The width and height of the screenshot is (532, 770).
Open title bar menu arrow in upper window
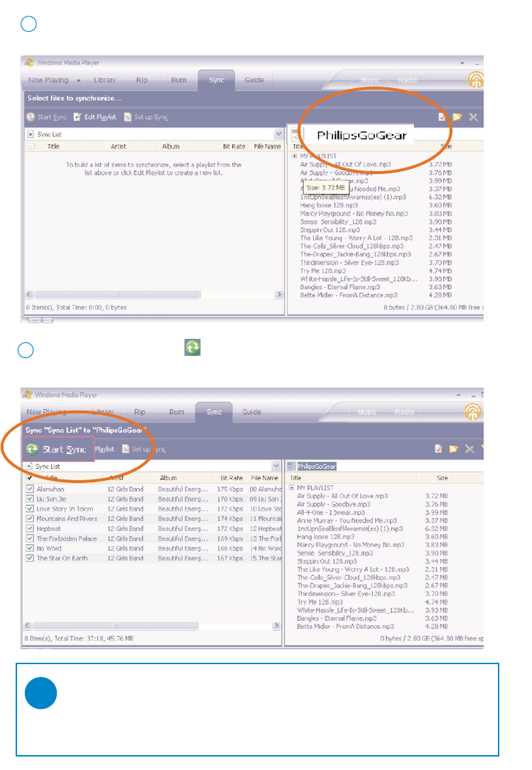click(462, 63)
